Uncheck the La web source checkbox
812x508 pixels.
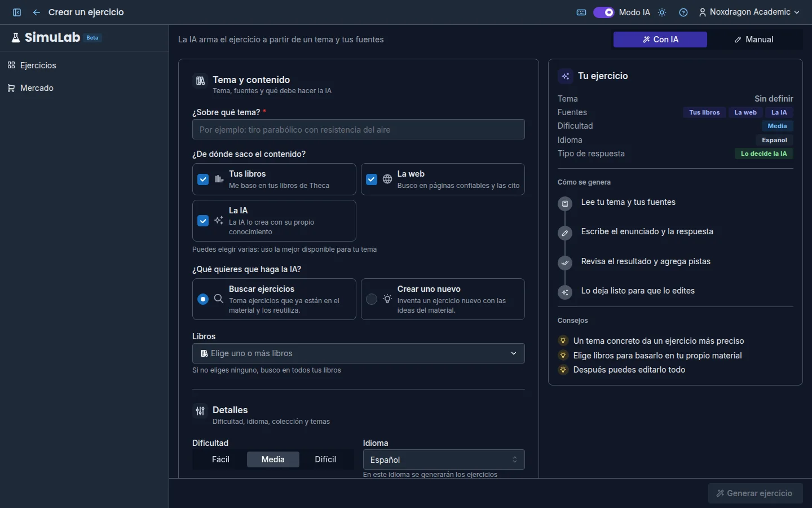372,179
